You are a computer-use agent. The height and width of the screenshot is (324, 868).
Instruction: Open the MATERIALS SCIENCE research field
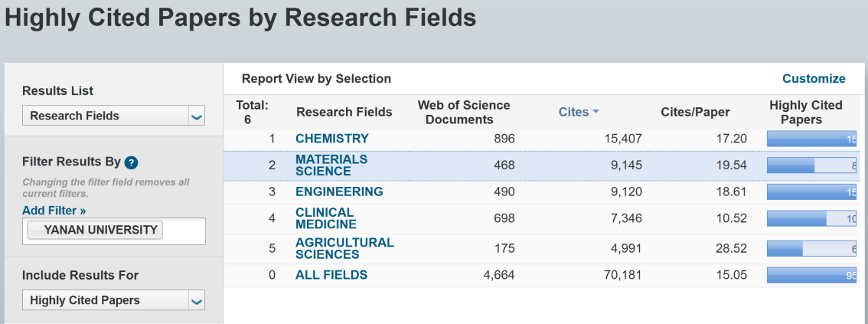(331, 165)
